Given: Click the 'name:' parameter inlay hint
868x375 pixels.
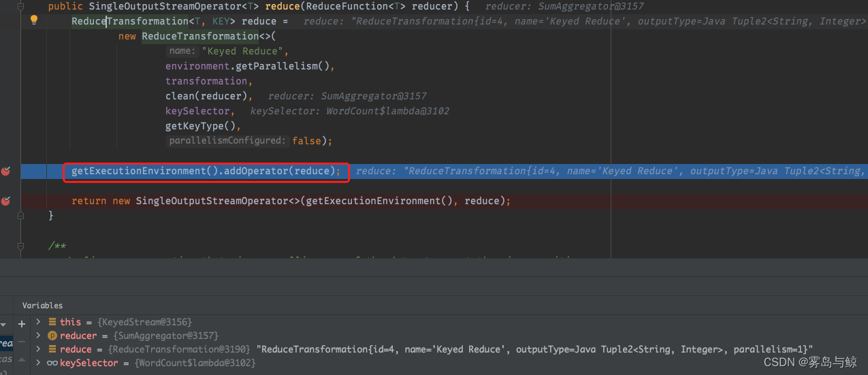Looking at the screenshot, I should (x=181, y=51).
